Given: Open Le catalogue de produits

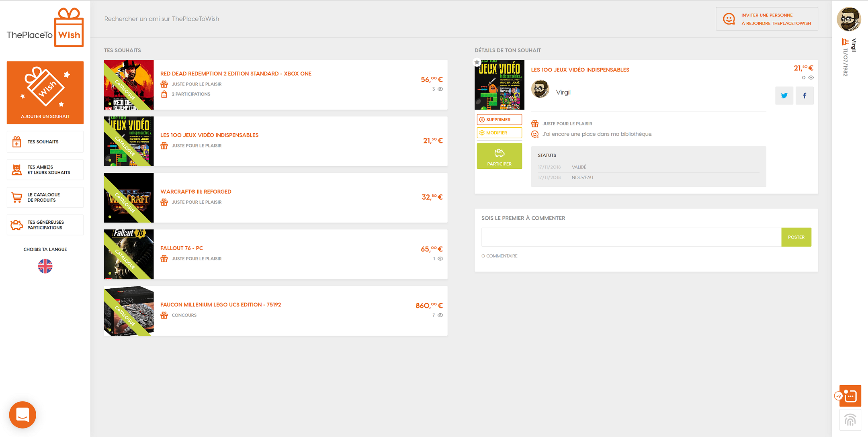Looking at the screenshot, I should (x=45, y=197).
